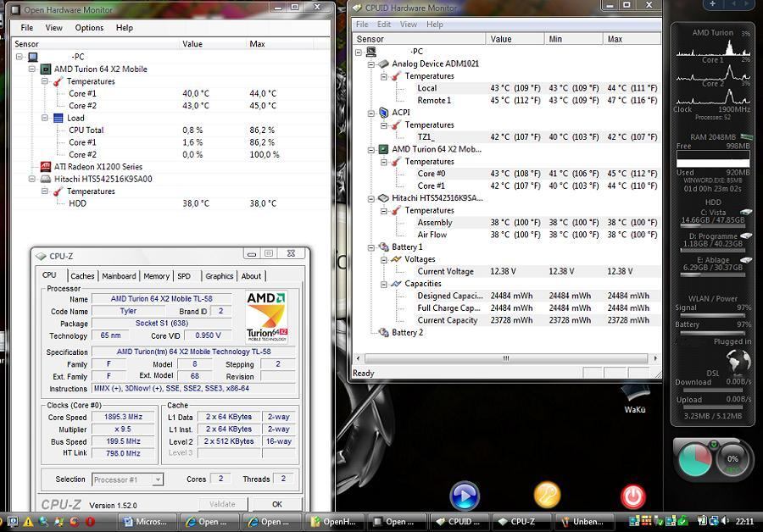The height and width of the screenshot is (532, 763).
Task: Click the right scroll arrow in CPUID Hardware Monitor
Action: click(x=655, y=358)
